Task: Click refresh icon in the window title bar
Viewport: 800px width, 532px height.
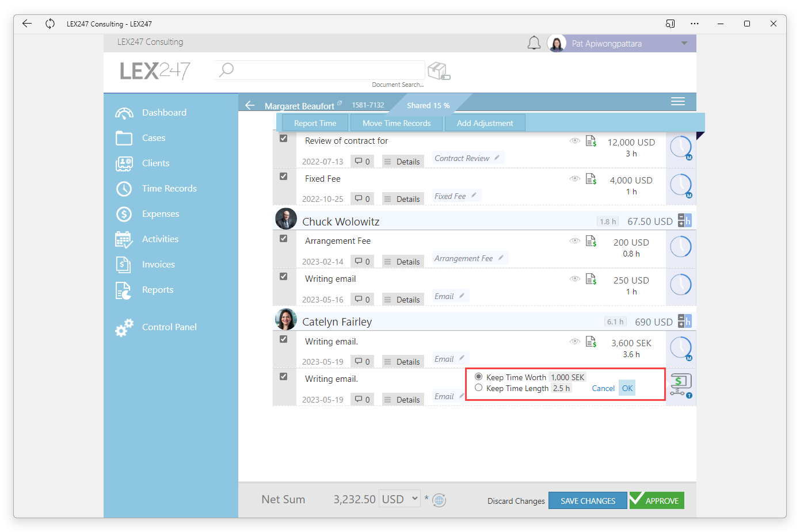Action: pyautogui.click(x=50, y=24)
